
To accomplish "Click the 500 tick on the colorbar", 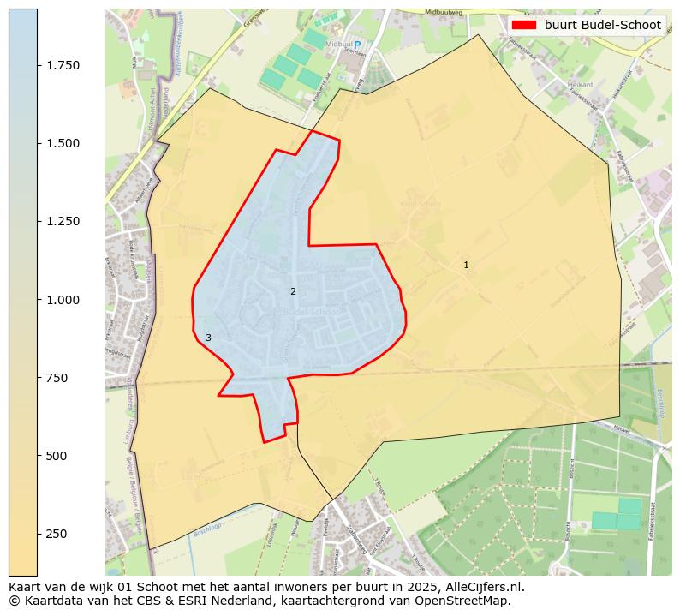I will pyautogui.click(x=59, y=456).
